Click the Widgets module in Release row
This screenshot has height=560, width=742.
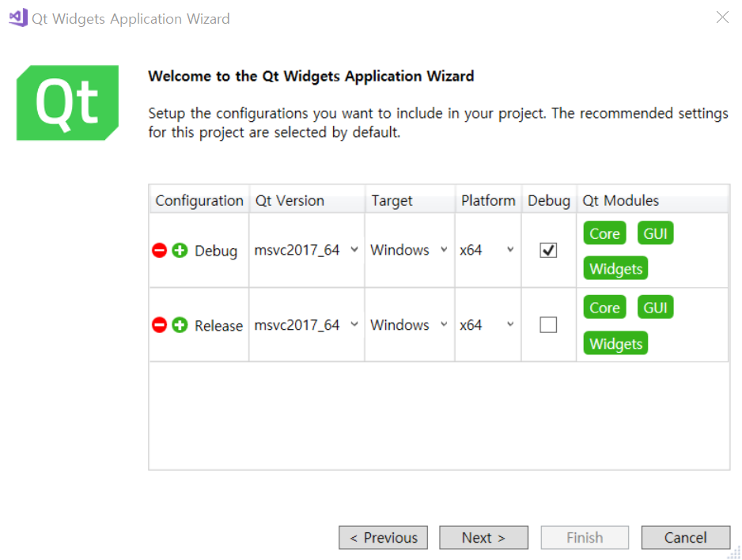(615, 343)
